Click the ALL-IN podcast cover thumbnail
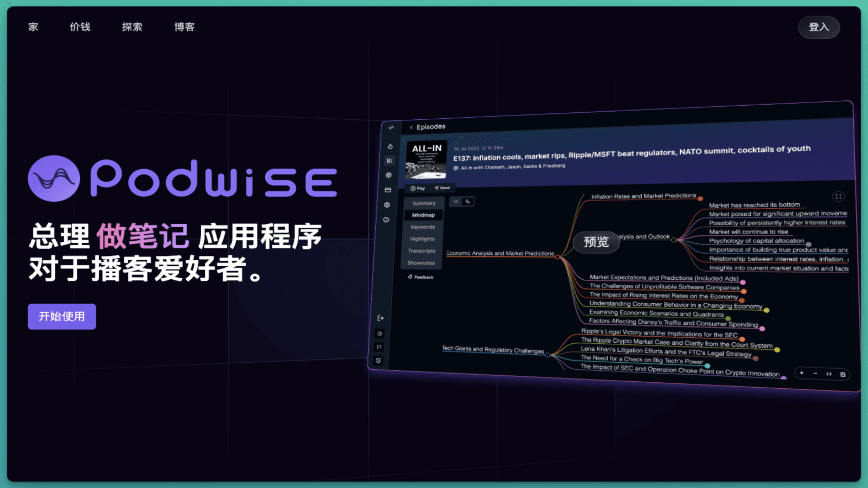868x488 pixels. [x=426, y=160]
